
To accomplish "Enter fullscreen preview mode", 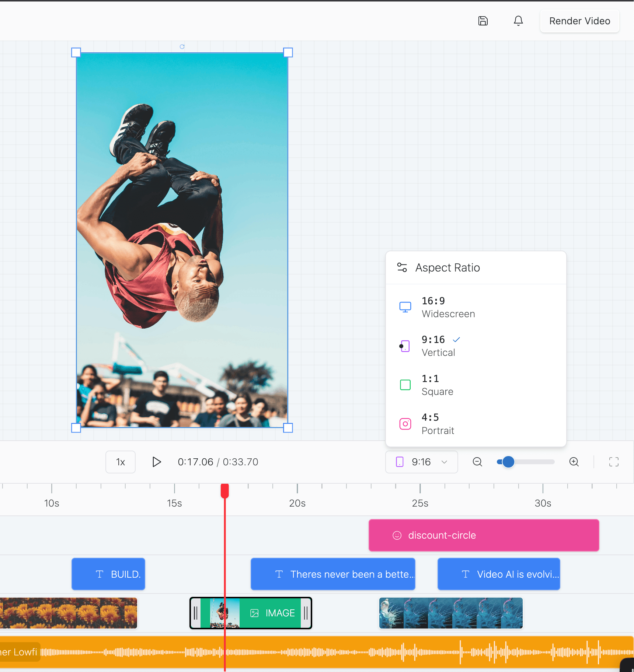I will [x=614, y=462].
